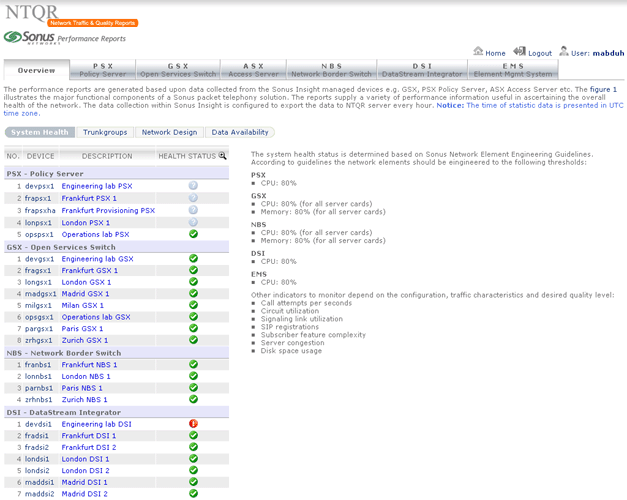The height and width of the screenshot is (500, 627).
Task: Click green health icon for zrhgsx1
Action: tap(193, 341)
